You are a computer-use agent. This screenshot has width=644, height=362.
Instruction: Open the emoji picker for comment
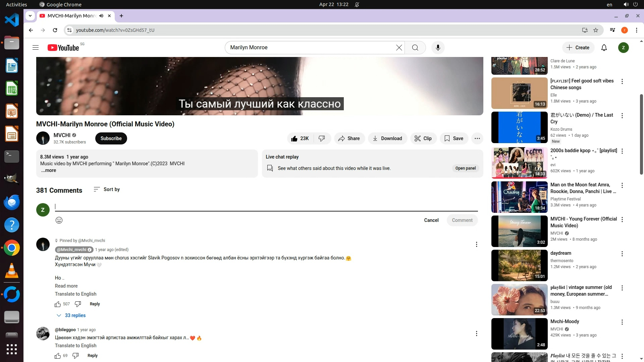pos(59,220)
